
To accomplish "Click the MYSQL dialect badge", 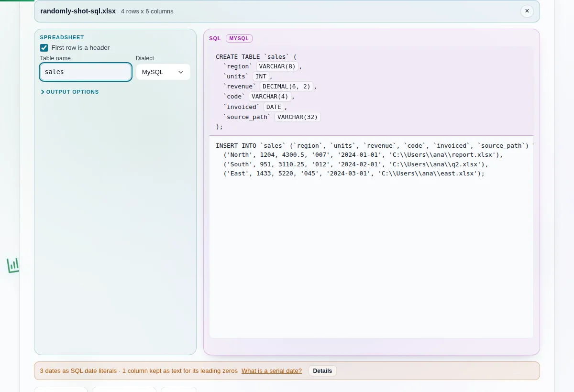I will (239, 39).
